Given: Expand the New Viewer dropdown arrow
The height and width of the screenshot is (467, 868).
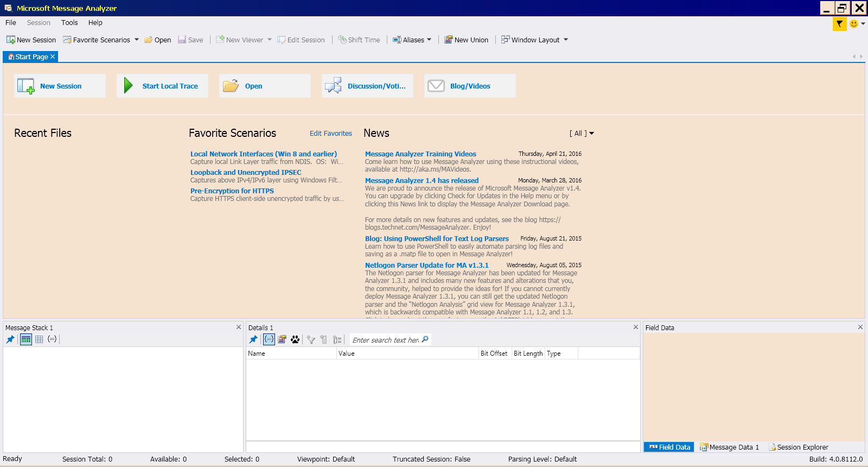Looking at the screenshot, I should (x=270, y=40).
